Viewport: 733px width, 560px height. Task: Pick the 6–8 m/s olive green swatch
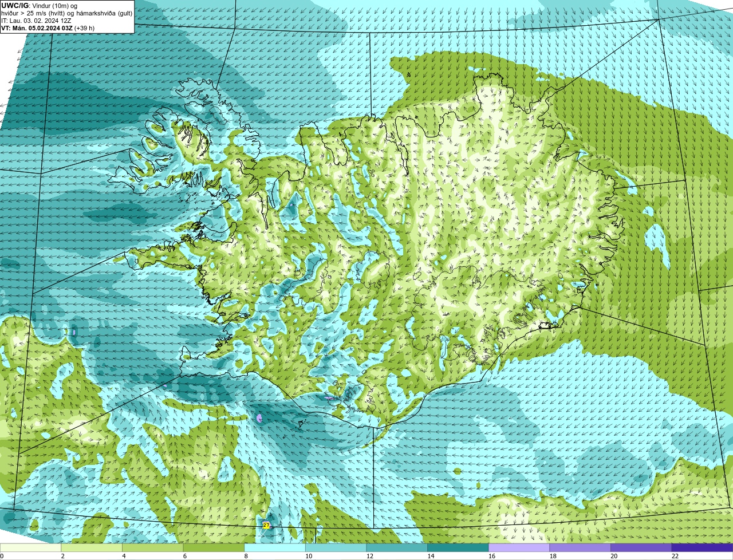[x=214, y=548]
